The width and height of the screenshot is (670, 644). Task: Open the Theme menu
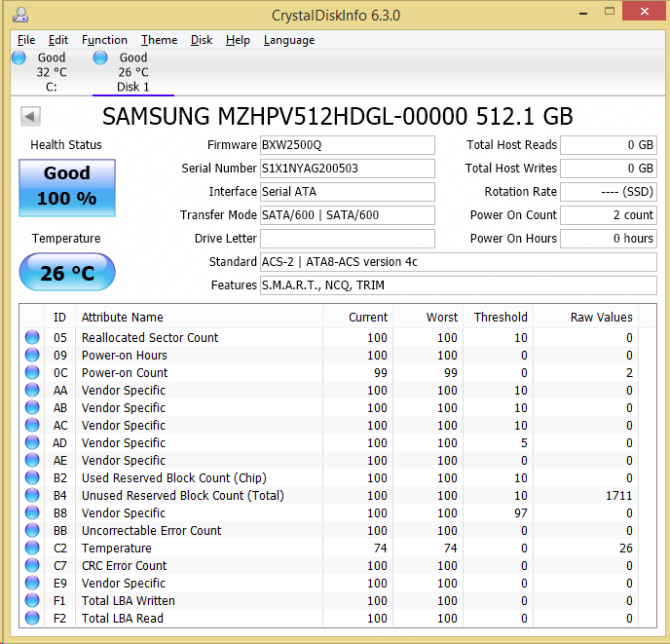click(159, 40)
